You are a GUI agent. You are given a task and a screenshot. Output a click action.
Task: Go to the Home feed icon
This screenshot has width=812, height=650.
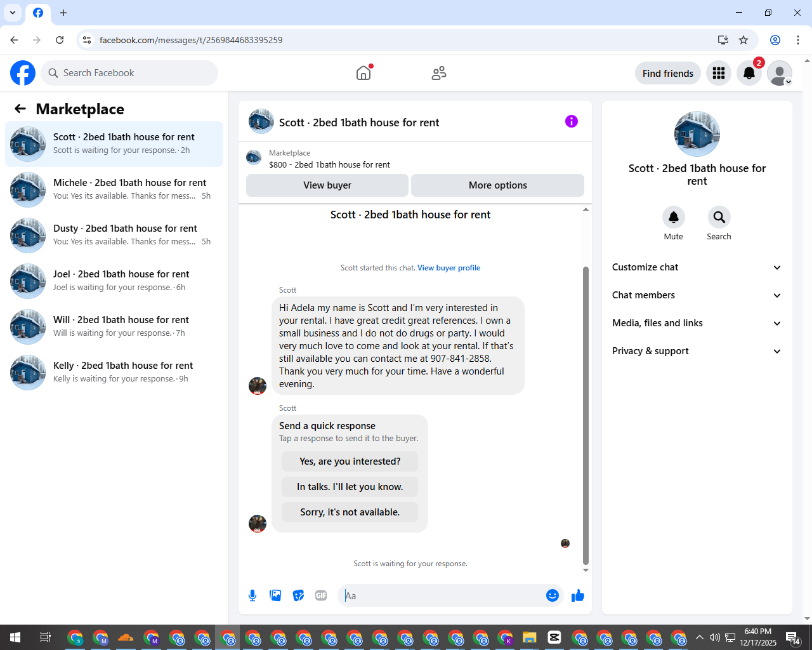(363, 73)
